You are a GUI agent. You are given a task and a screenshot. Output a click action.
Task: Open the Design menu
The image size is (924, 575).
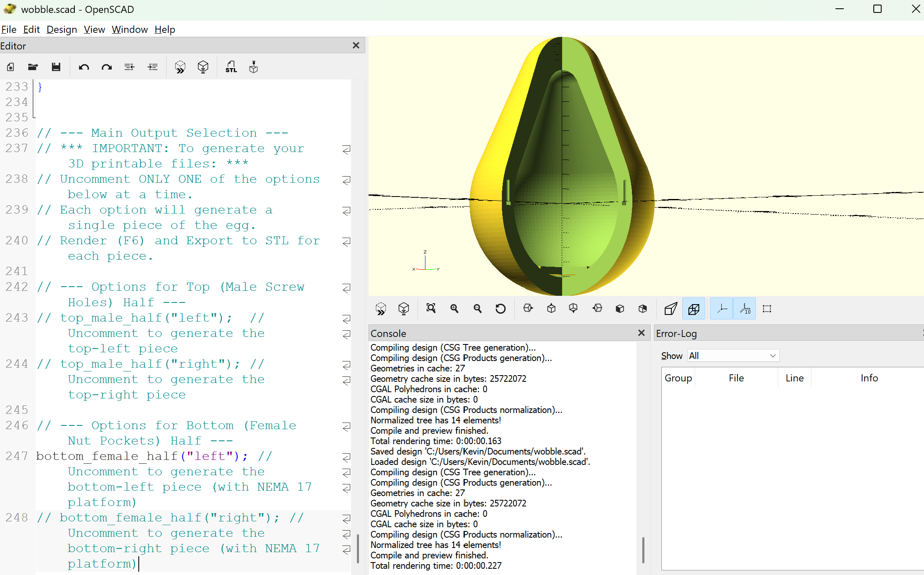point(61,29)
